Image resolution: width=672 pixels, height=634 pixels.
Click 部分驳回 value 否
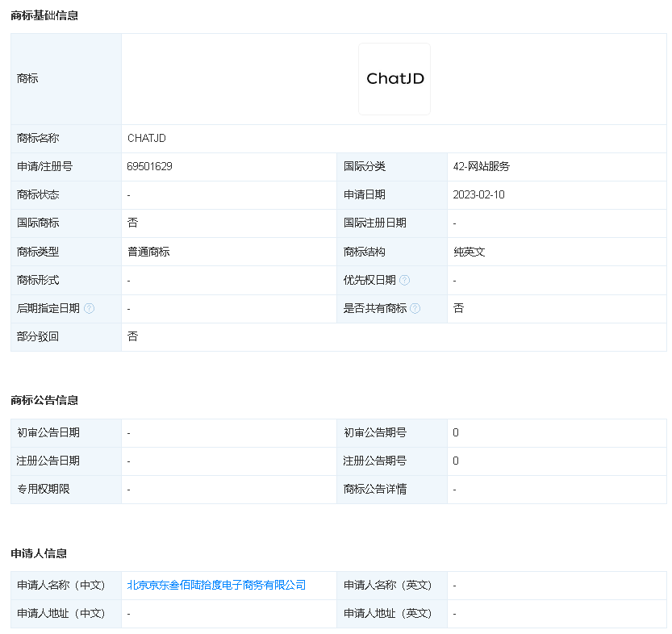[x=129, y=336]
